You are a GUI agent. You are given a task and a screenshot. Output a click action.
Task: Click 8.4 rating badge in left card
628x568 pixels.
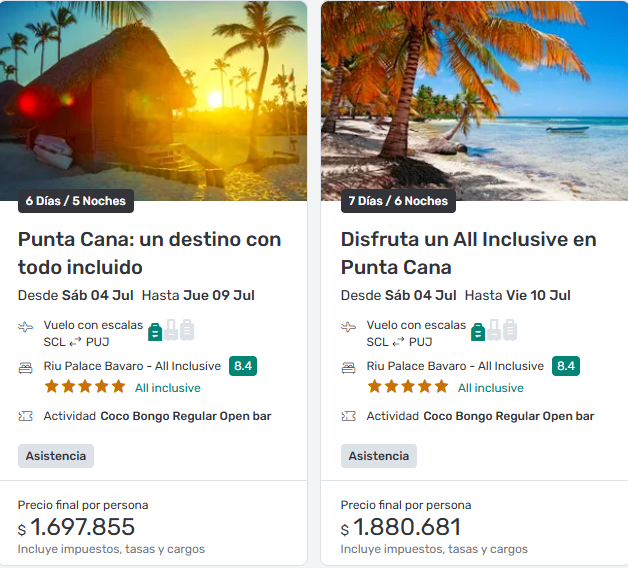[x=243, y=366]
